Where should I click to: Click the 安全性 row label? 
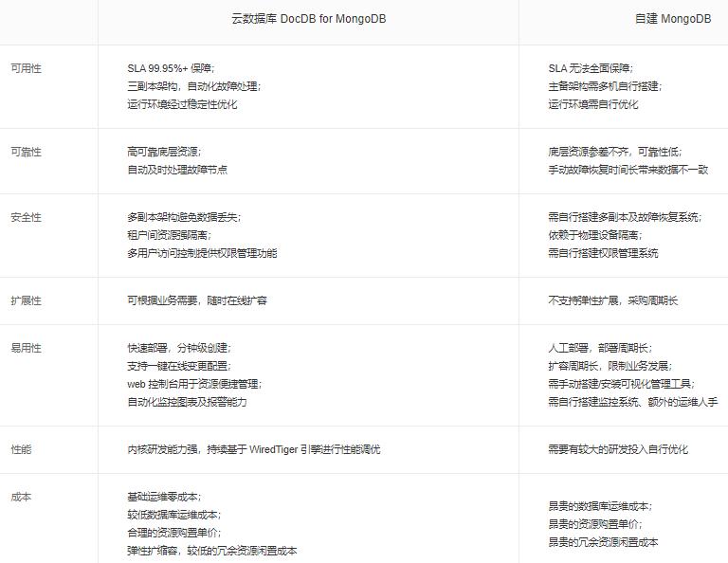[x=26, y=218]
